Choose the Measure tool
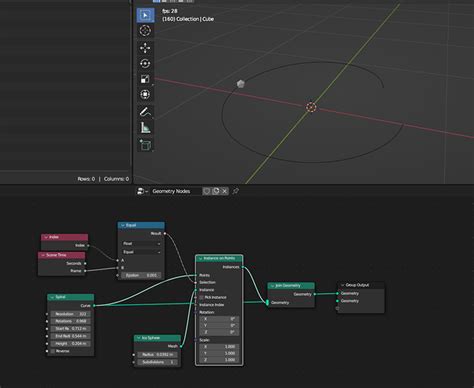 [x=145, y=128]
